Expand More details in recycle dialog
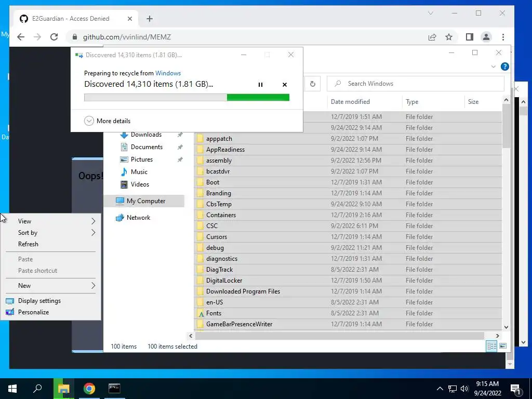This screenshot has height=399, width=532. (107, 121)
